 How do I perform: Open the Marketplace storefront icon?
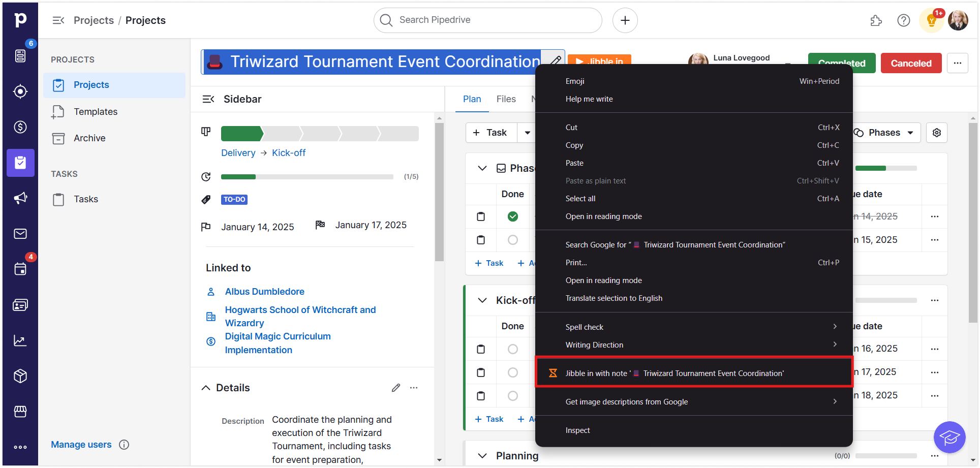point(20,412)
